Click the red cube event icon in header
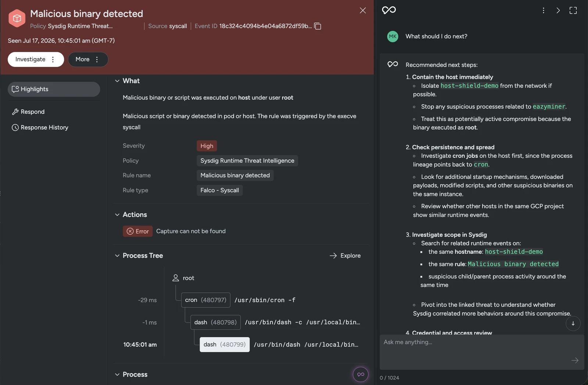588x385 pixels. [17, 18]
